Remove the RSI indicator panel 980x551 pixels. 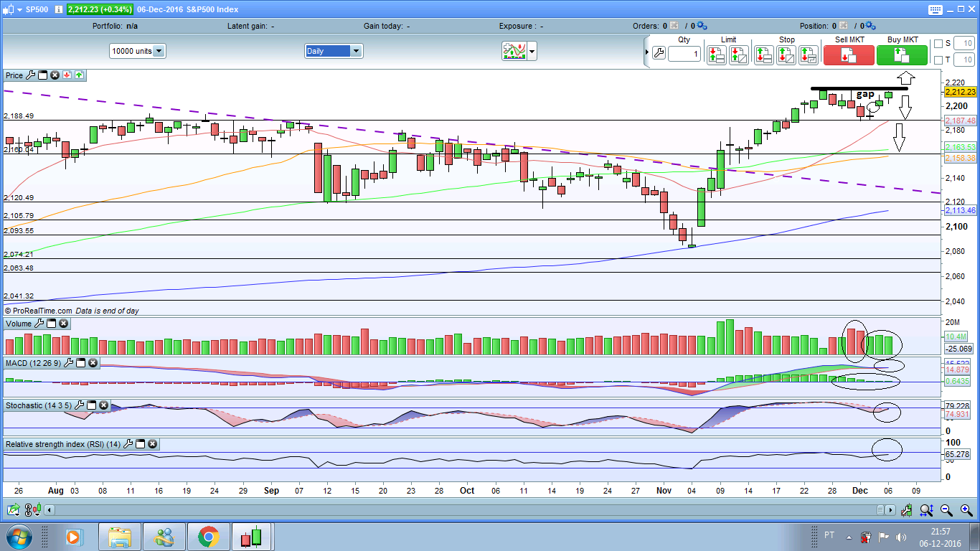point(152,444)
